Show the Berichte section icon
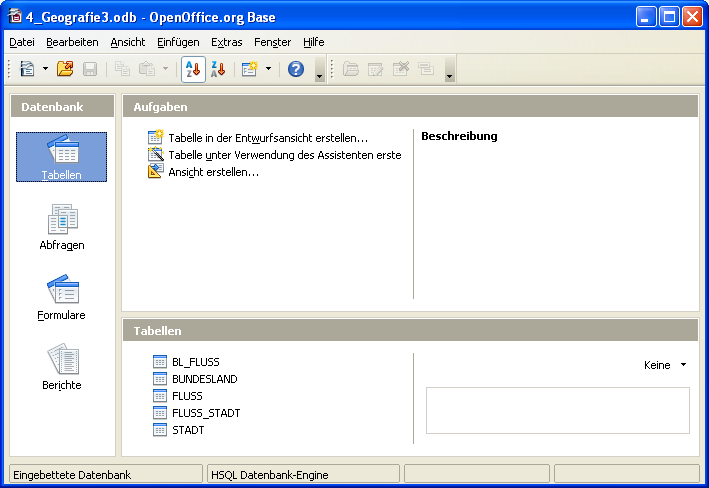This screenshot has width=709, height=488. (62, 367)
